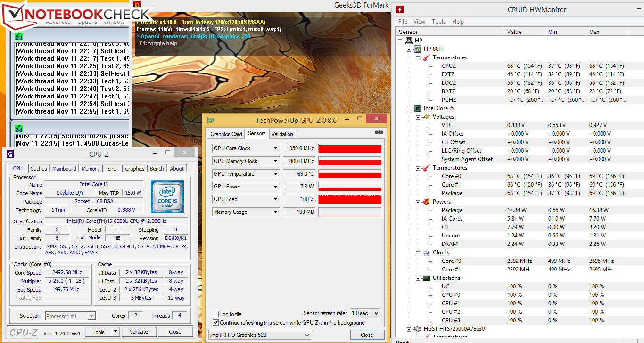This screenshot has width=644, height=343.
Task: Open the View menu in HWMonitor
Action: 419,22
